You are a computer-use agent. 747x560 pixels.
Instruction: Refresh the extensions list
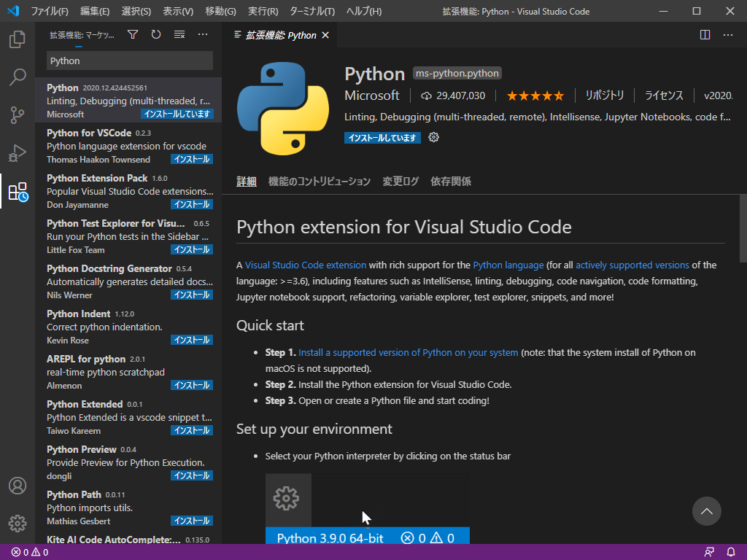[156, 35]
